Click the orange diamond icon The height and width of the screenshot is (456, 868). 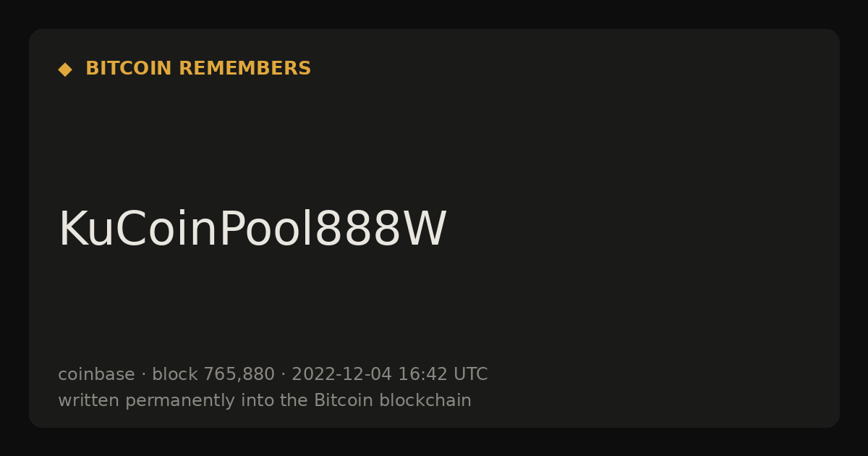point(65,69)
